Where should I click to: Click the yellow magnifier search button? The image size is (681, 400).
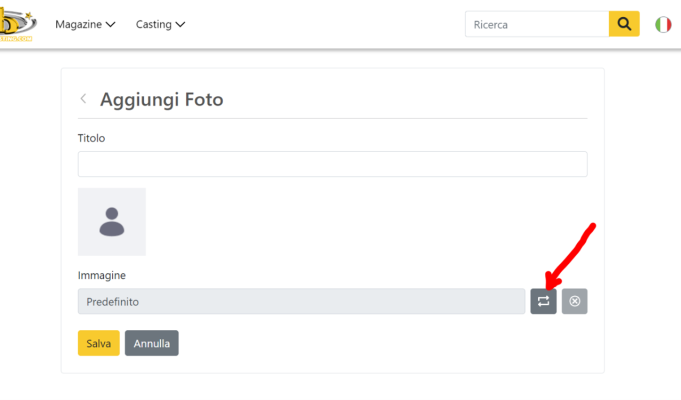[624, 24]
